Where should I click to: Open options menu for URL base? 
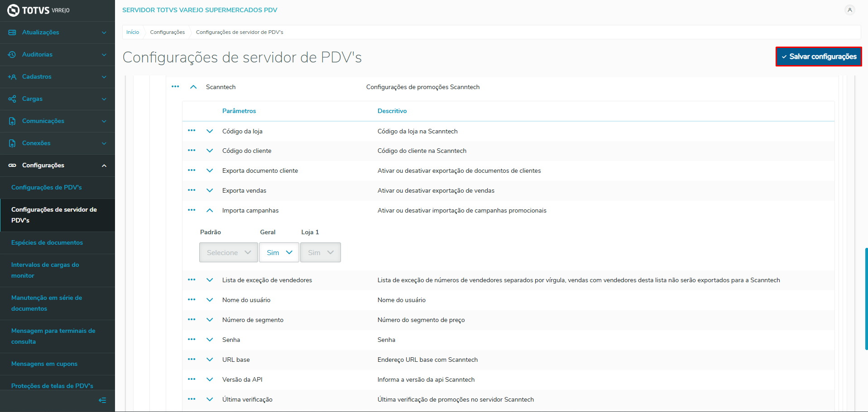[192, 359]
